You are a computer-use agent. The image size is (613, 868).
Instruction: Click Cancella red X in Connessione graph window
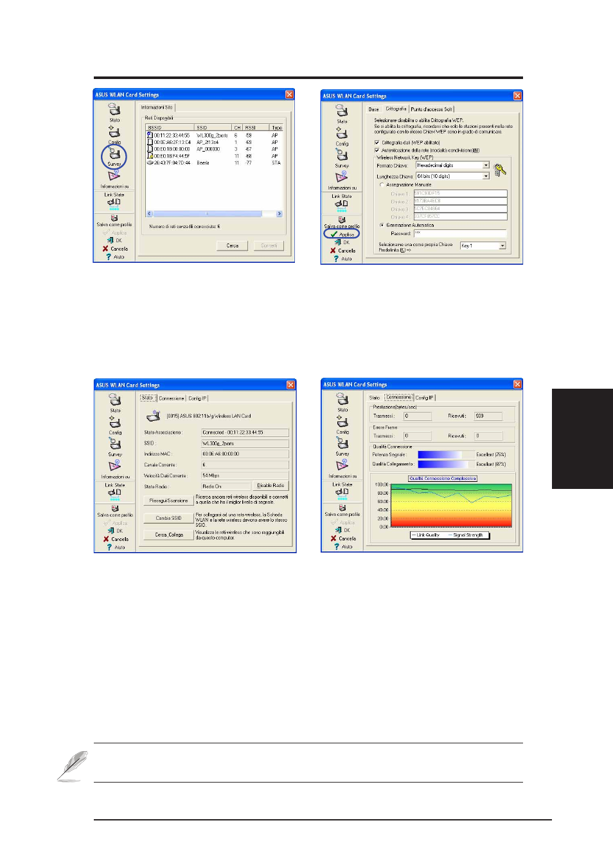click(x=333, y=538)
